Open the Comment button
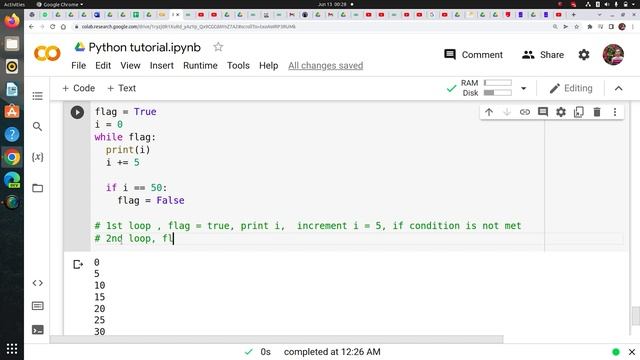 click(x=473, y=55)
